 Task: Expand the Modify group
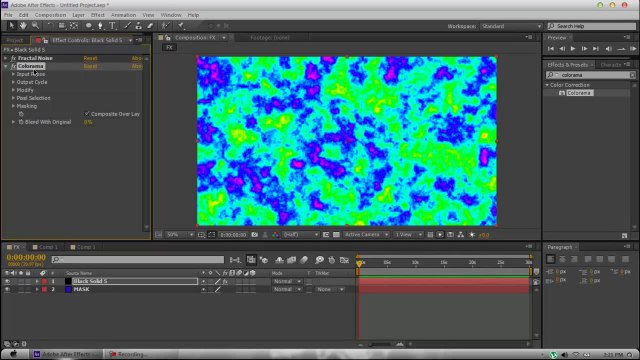(13, 90)
